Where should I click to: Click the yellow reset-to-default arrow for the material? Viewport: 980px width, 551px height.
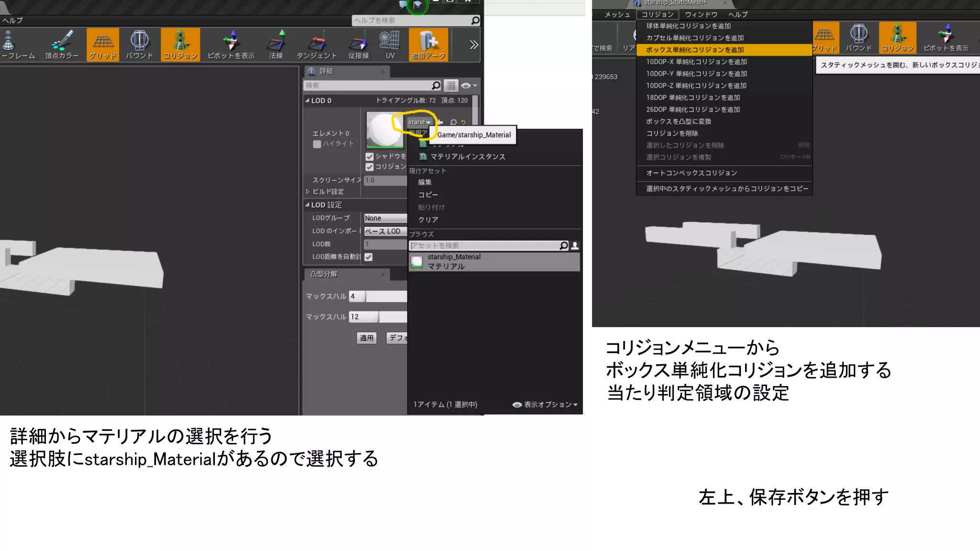tap(463, 122)
